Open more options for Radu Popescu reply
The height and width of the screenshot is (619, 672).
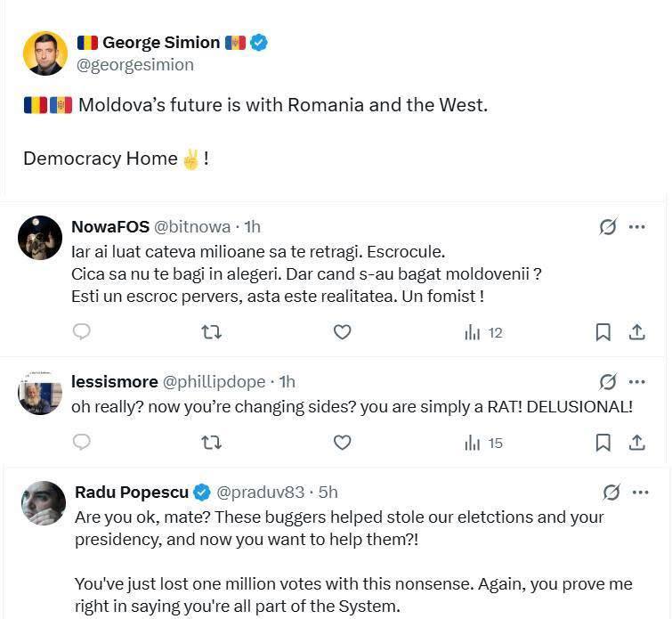coord(640,492)
